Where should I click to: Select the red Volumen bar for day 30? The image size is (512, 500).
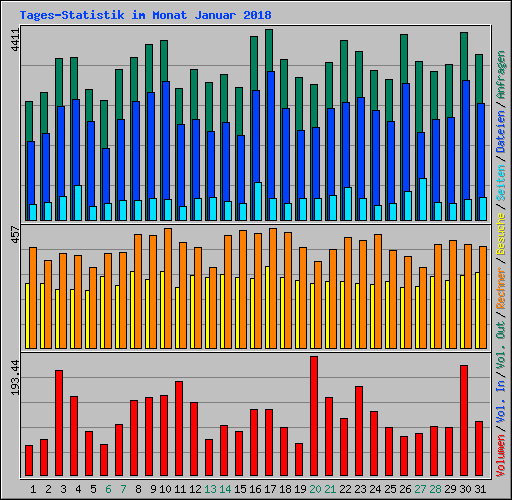(x=464, y=421)
